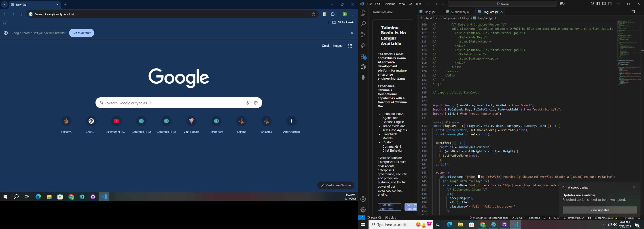Show hidden system tray icons chevron

(604, 225)
